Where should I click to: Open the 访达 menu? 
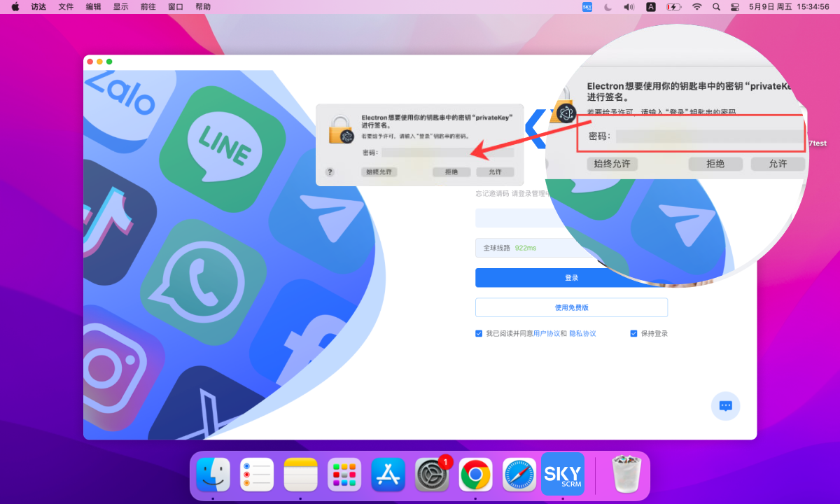[x=38, y=7]
